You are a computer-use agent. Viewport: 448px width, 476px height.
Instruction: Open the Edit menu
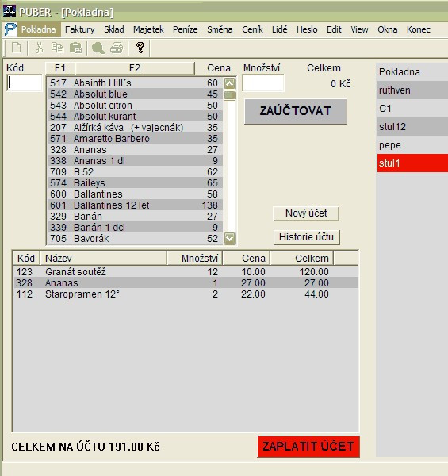(334, 29)
